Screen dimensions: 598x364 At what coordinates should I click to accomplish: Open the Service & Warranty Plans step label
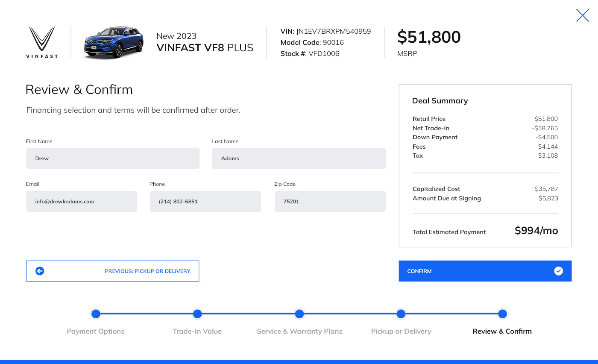[299, 331]
